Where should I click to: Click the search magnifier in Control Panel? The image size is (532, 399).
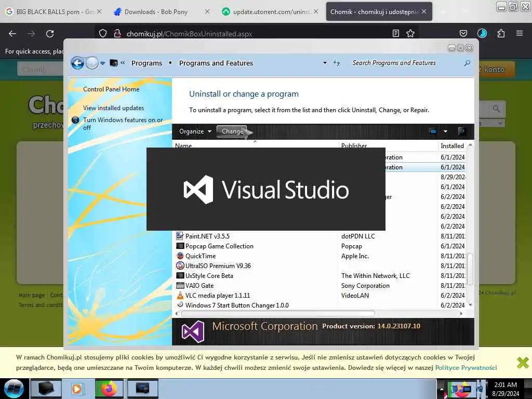[467, 63]
